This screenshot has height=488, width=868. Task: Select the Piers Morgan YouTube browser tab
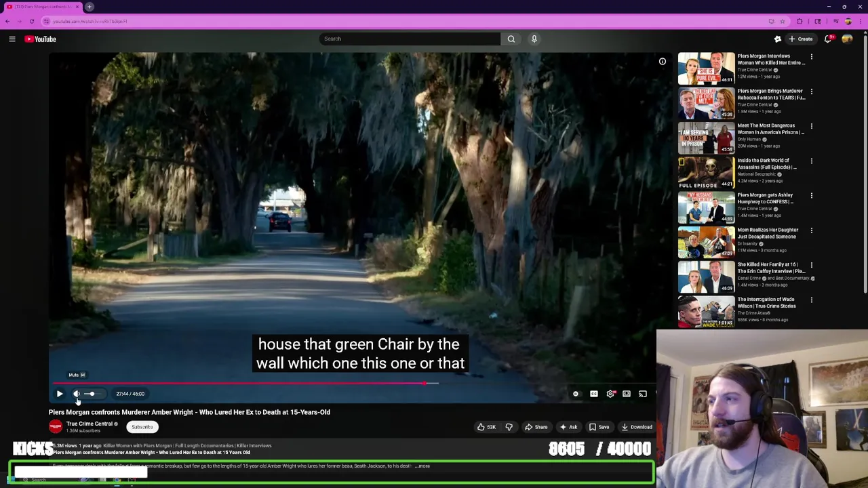tap(42, 7)
